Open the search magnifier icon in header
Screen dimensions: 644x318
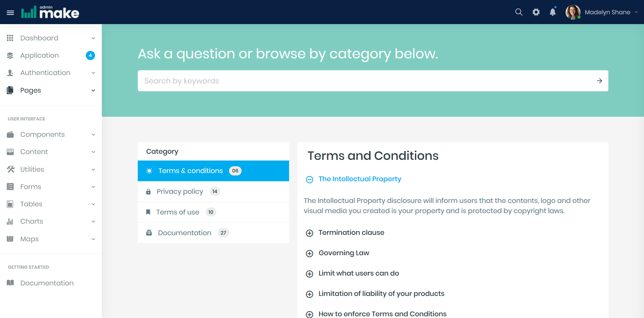(x=518, y=12)
